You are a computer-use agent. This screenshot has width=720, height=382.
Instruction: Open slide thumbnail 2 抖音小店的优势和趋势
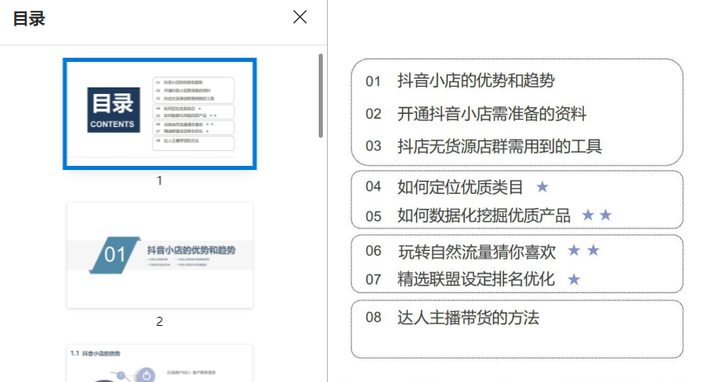(x=160, y=255)
